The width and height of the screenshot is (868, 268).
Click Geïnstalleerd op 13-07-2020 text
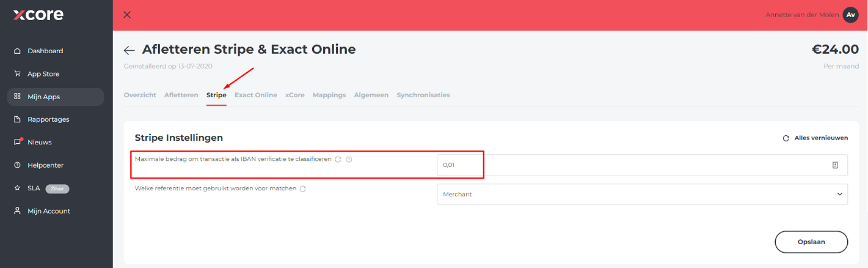(168, 66)
